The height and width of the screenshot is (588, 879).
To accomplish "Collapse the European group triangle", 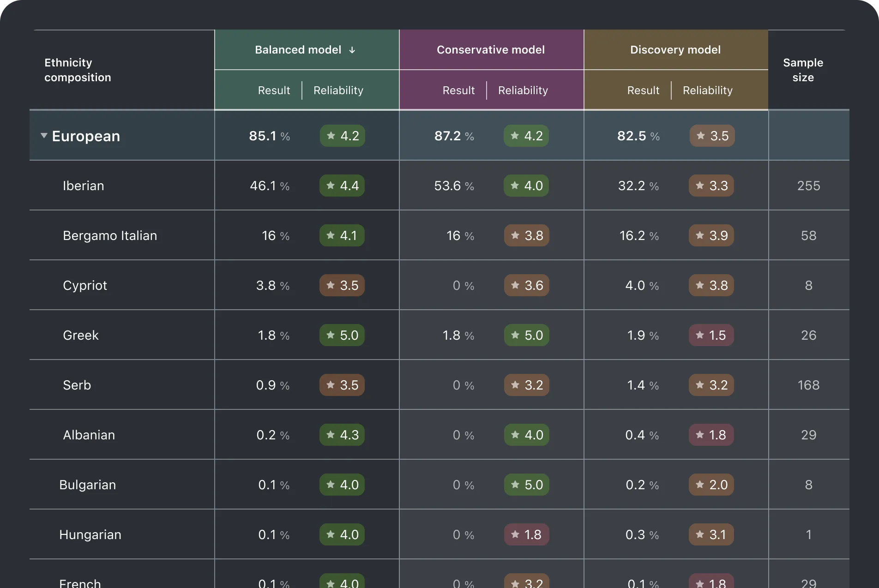I will pos(44,136).
